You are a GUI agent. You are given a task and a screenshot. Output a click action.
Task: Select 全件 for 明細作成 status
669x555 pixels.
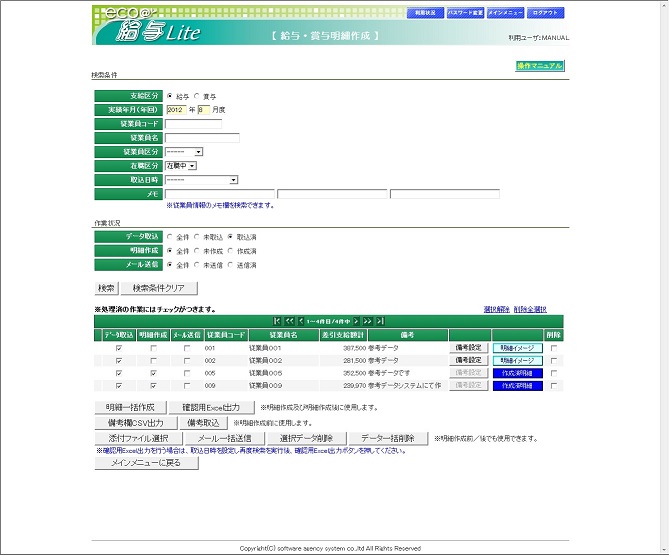170,251
